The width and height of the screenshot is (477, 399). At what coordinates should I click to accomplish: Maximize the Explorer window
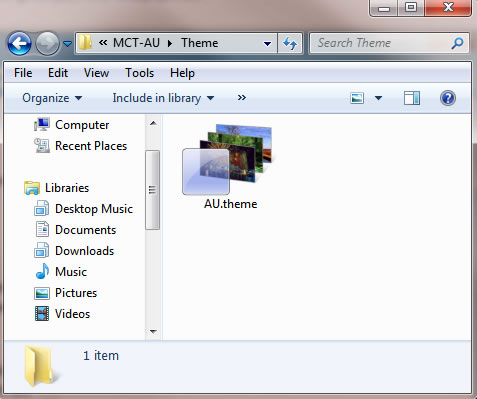pyautogui.click(x=411, y=8)
